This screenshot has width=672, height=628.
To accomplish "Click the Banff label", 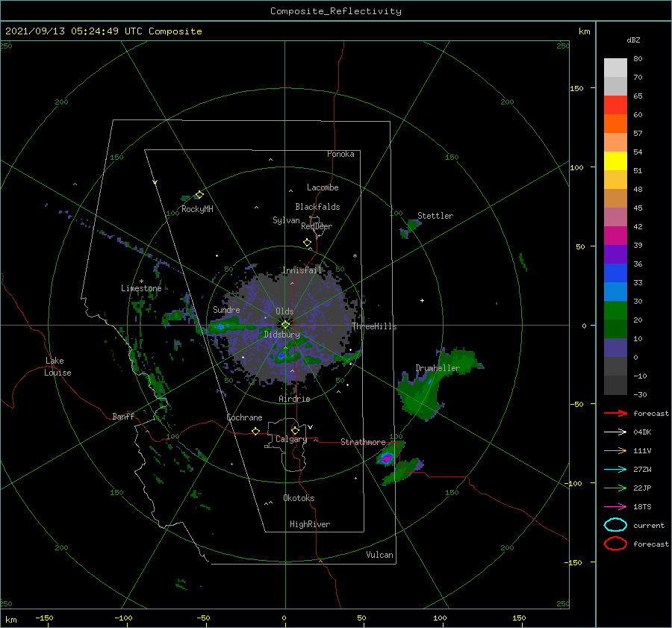I will tap(123, 416).
